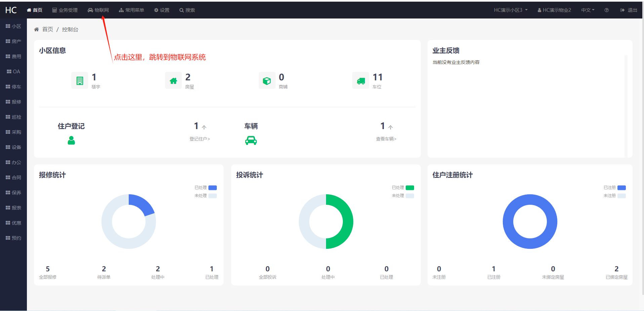
Task: Open the 查看车辆> link
Action: pyautogui.click(x=386, y=139)
